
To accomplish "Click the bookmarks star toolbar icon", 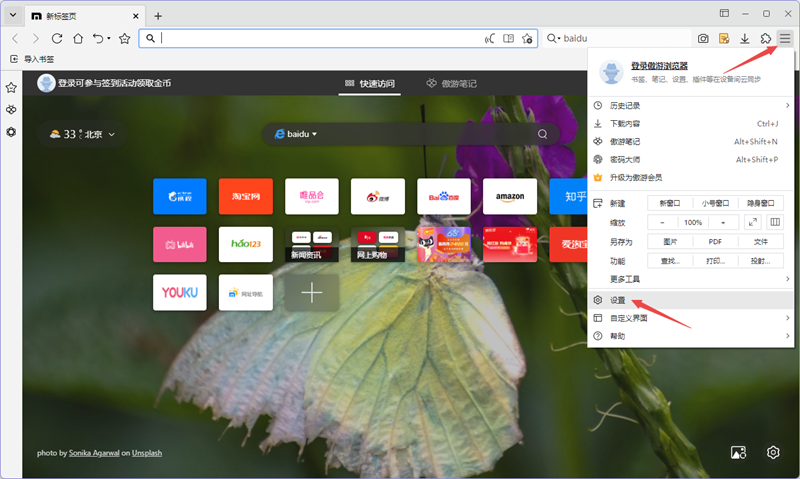I will (124, 38).
